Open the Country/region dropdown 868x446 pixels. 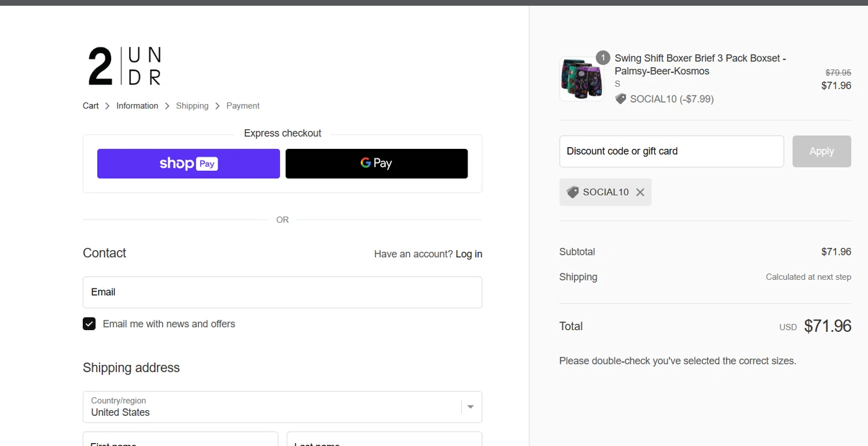[282, 407]
